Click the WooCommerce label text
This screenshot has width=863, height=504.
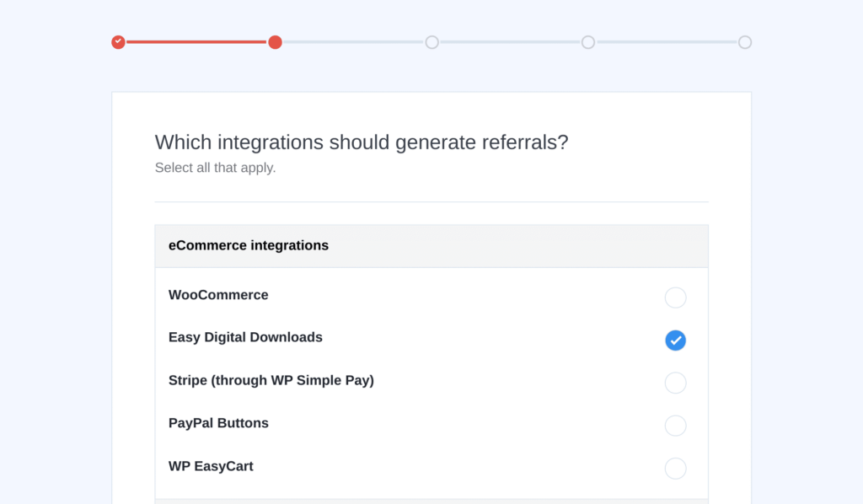tap(218, 295)
